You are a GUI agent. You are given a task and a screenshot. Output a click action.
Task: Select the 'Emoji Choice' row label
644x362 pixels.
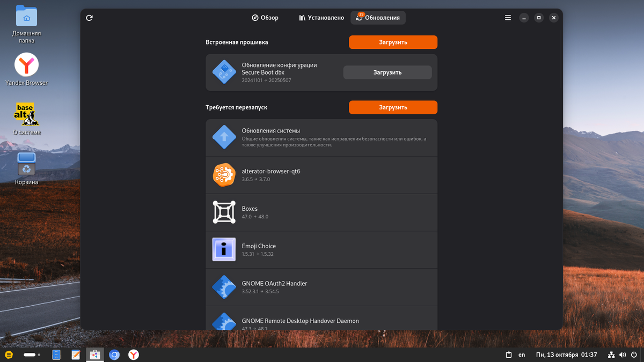[x=259, y=246]
